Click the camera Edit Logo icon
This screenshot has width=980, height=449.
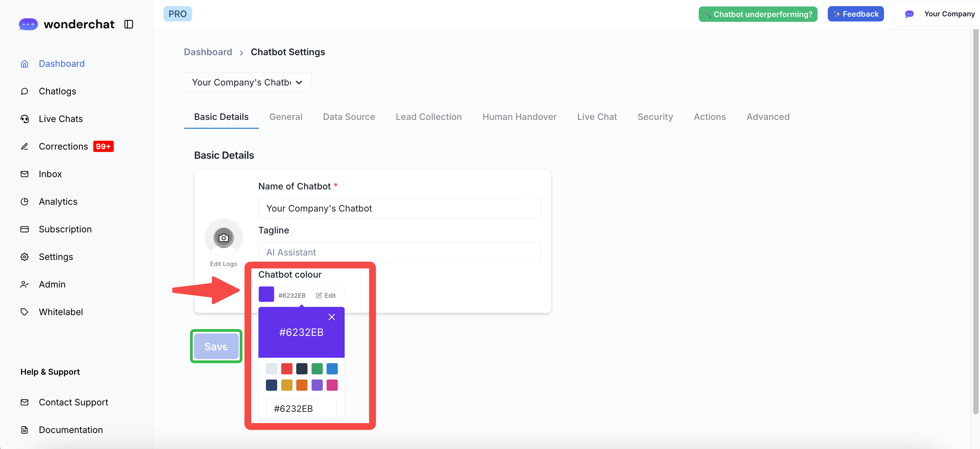[x=223, y=238]
